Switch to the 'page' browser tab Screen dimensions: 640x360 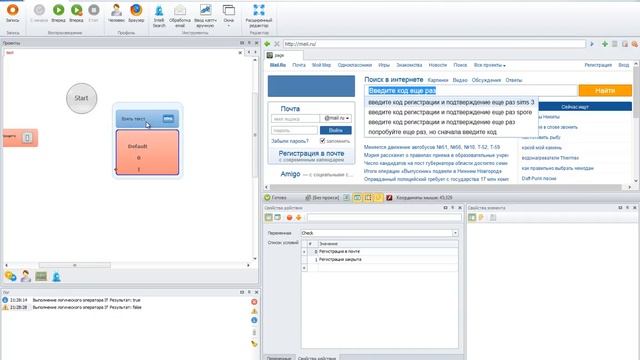[x=283, y=55]
